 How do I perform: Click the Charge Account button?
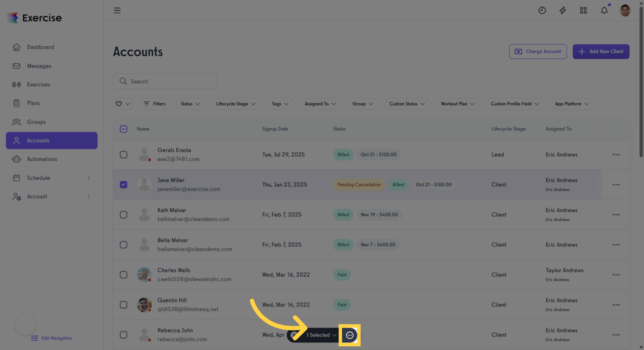click(538, 51)
